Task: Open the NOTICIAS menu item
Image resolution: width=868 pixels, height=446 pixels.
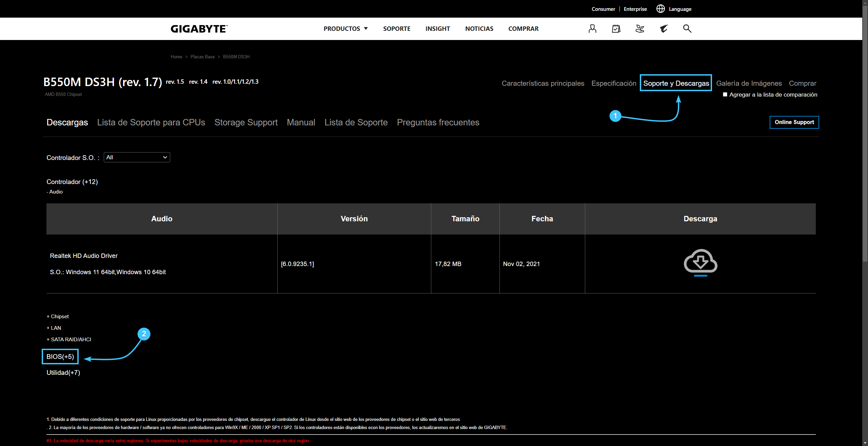Action: pyautogui.click(x=479, y=29)
